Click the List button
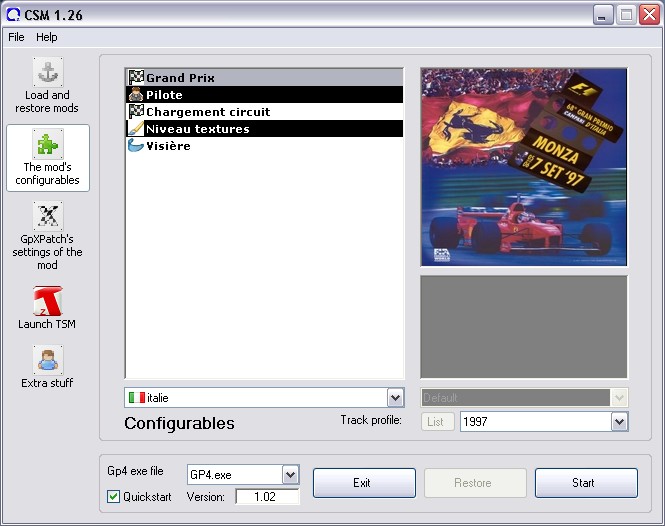Image resolution: width=665 pixels, height=526 pixels. click(438, 422)
